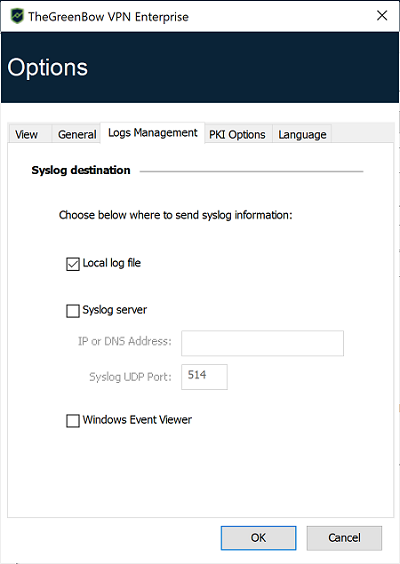Screen dimensions: 400x564
Task: Tick the Windows Event Viewer checkbox
Action: [x=73, y=420]
